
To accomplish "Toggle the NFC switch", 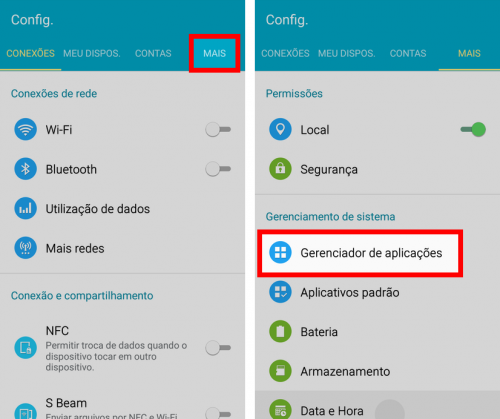I will click(218, 348).
